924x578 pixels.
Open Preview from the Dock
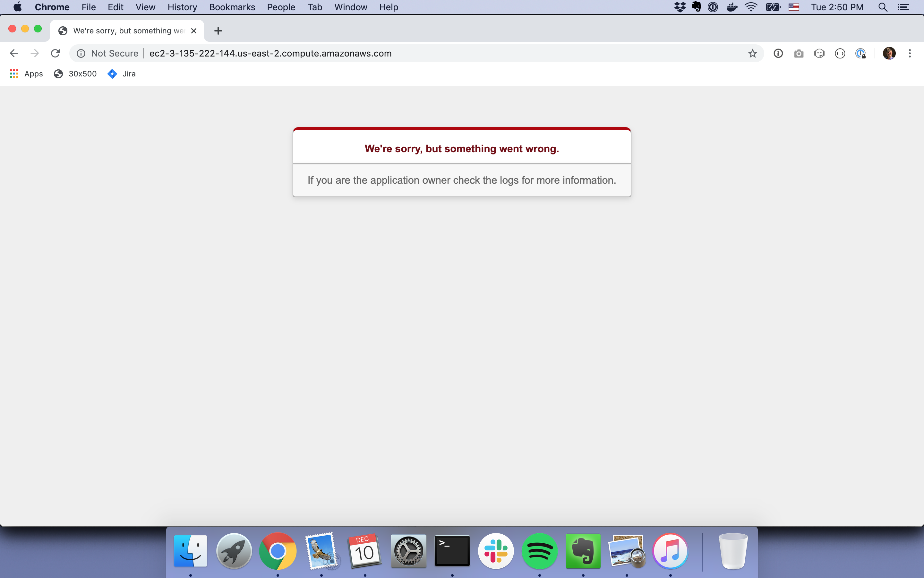627,551
